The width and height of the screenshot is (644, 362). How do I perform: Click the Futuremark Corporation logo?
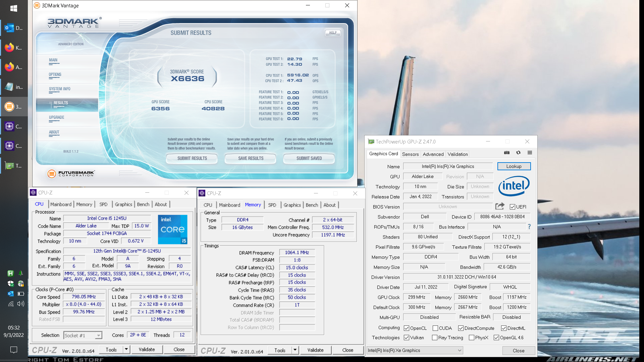(71, 173)
